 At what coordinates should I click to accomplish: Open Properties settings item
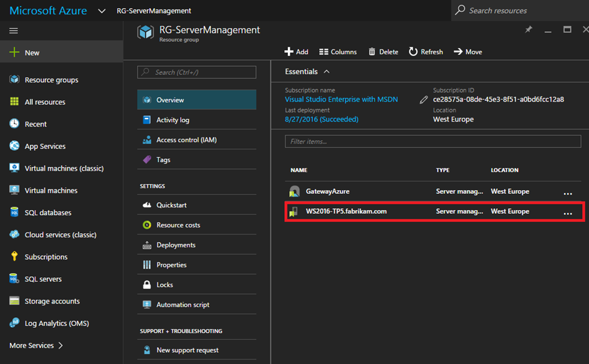coord(196,264)
